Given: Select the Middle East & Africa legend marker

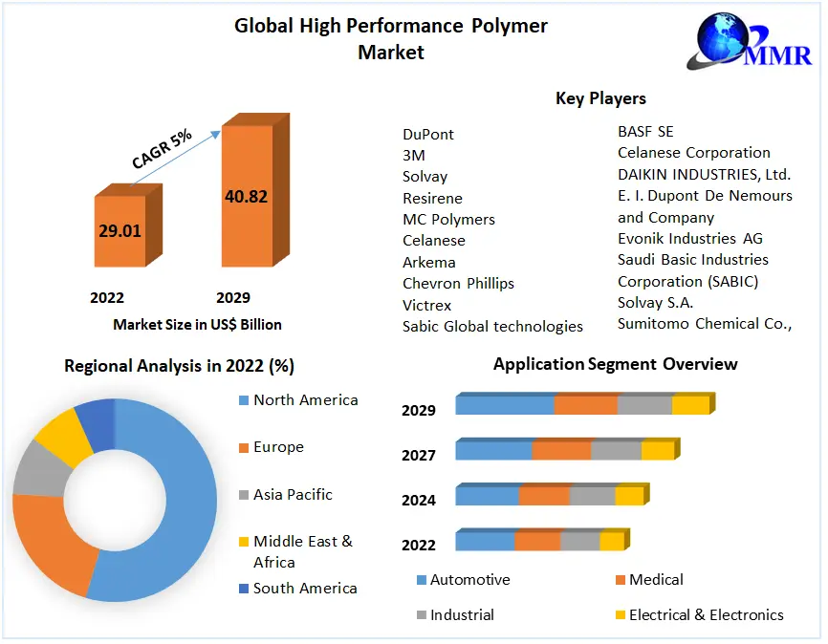Looking at the screenshot, I should point(243,542).
